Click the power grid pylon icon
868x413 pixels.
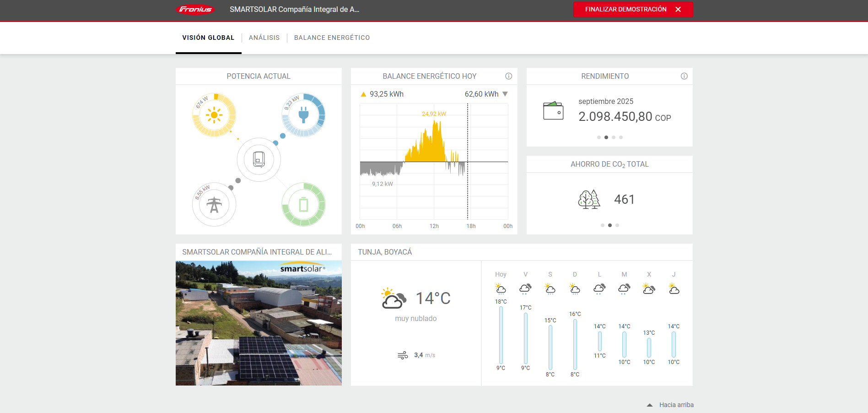(214, 205)
